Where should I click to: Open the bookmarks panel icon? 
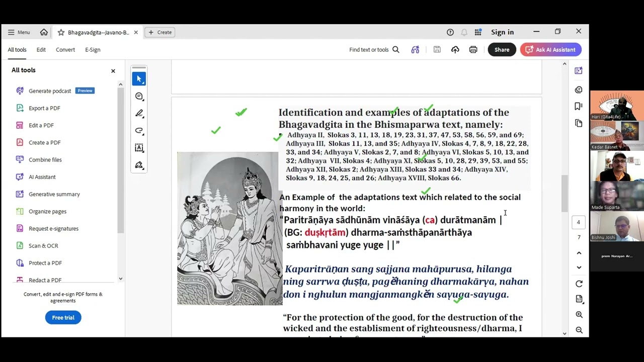[x=579, y=106]
